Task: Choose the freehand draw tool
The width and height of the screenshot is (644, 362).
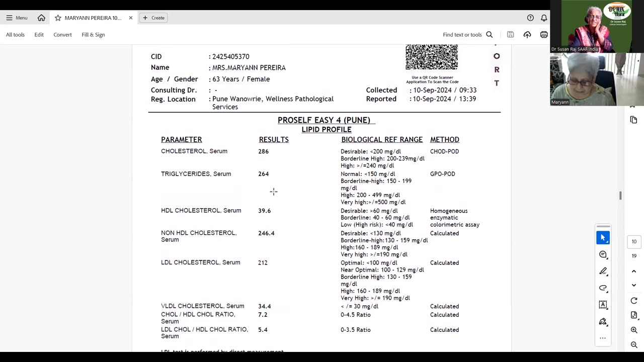Action: pyautogui.click(x=603, y=288)
